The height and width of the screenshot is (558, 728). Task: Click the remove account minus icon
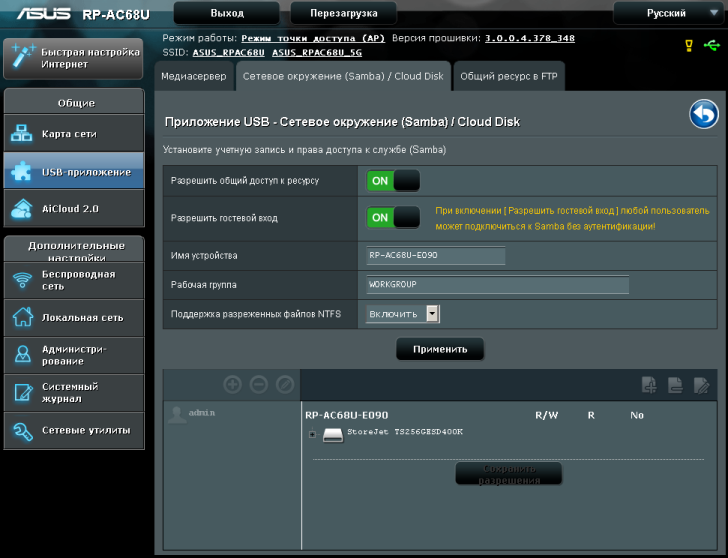[x=259, y=384]
